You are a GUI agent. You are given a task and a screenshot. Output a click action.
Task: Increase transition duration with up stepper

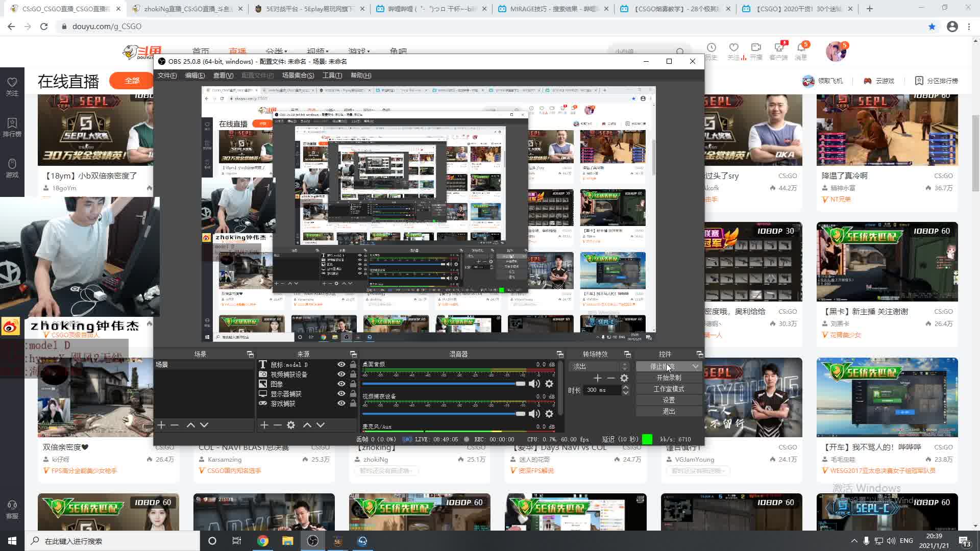[x=626, y=387]
